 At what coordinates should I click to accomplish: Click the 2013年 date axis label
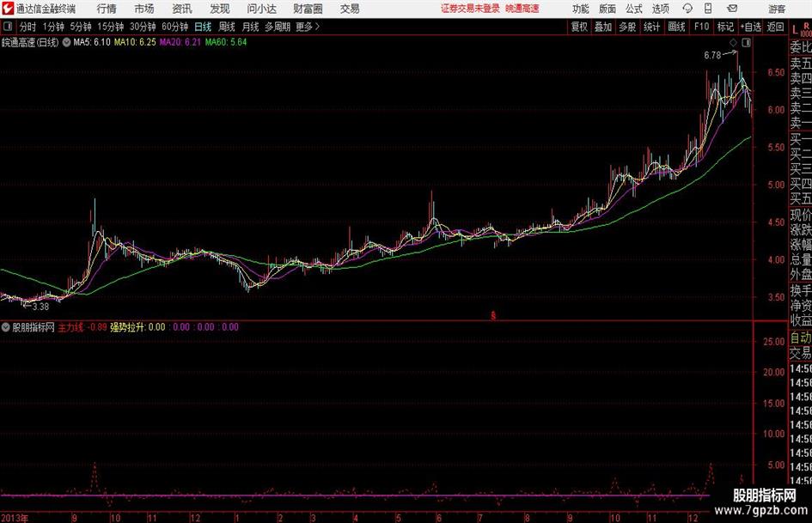(15, 518)
